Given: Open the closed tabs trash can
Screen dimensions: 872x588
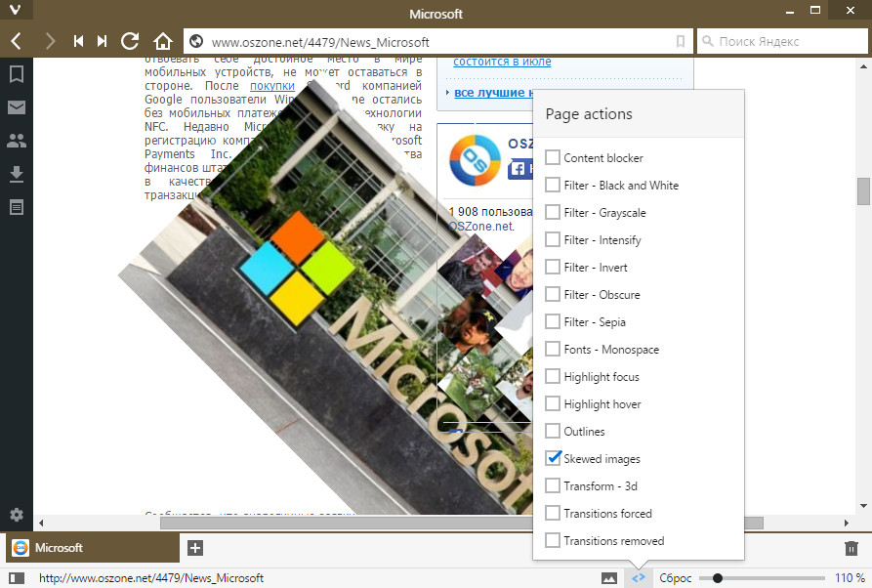Looking at the screenshot, I should [x=851, y=549].
